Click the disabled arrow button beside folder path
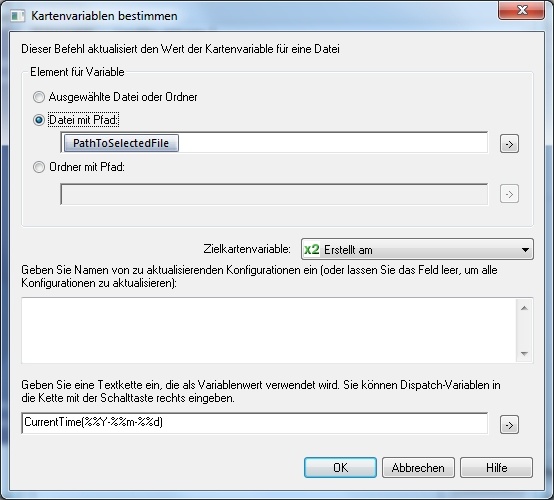Image resolution: width=554 pixels, height=500 pixels. pyautogui.click(x=509, y=194)
